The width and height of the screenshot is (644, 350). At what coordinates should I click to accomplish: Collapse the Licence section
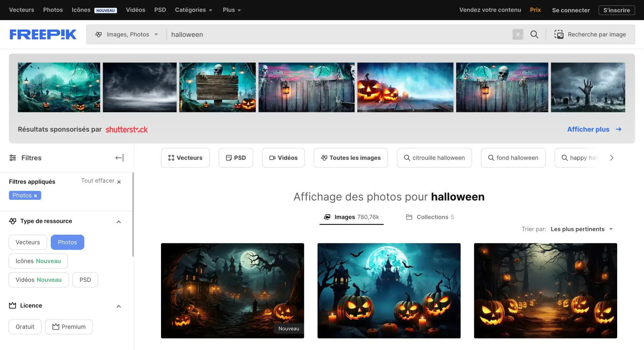point(119,306)
